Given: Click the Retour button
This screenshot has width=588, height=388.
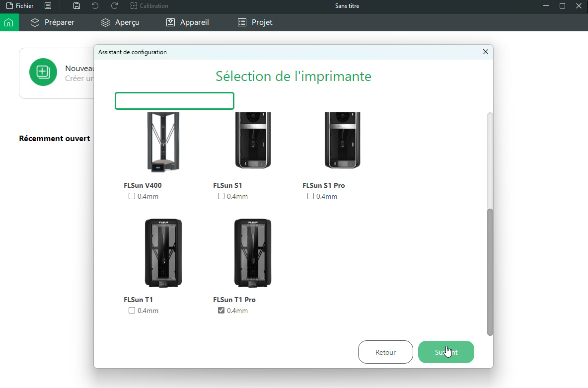Looking at the screenshot, I should [385, 352].
